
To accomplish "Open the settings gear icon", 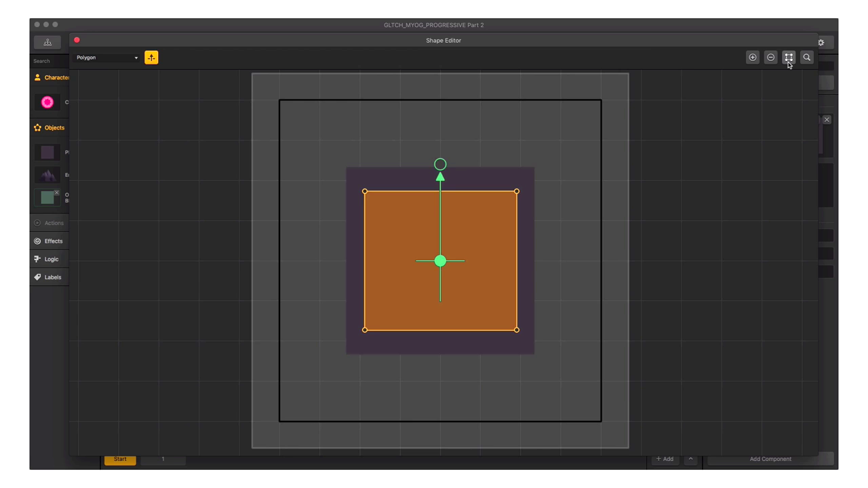I will click(821, 43).
